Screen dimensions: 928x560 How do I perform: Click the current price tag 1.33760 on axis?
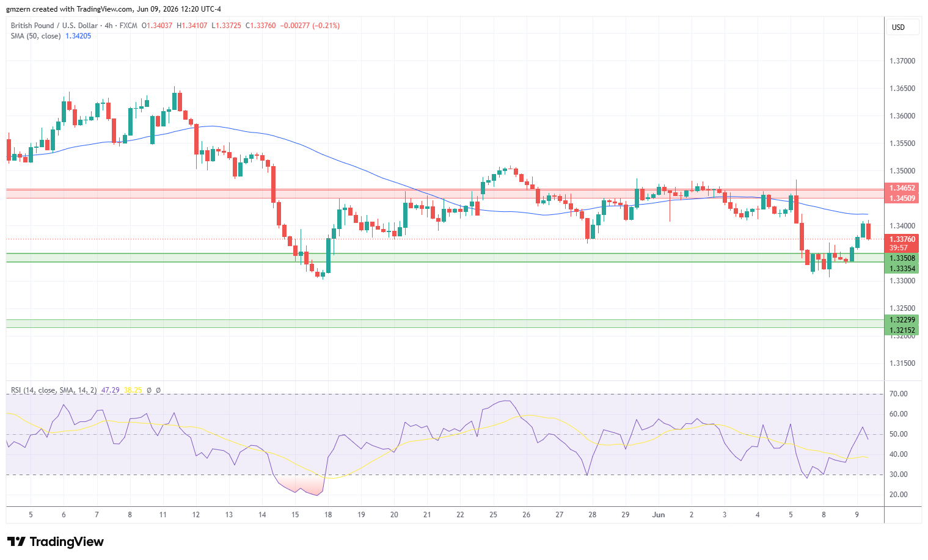[x=902, y=239]
